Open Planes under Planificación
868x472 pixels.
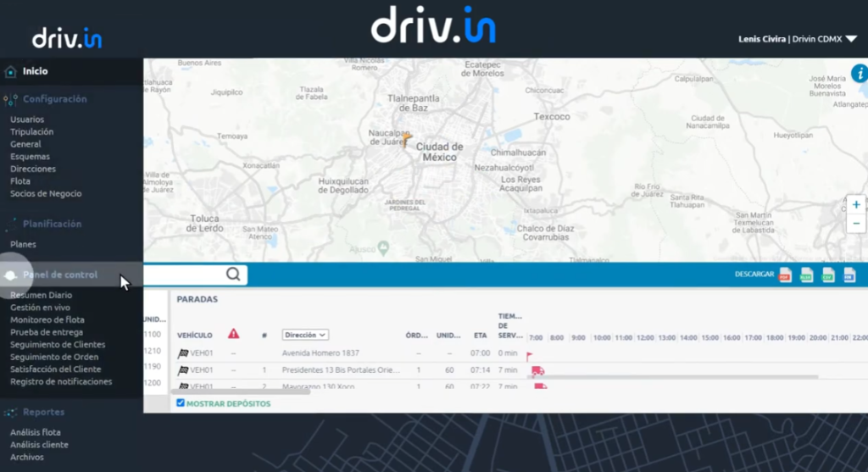pos(23,244)
